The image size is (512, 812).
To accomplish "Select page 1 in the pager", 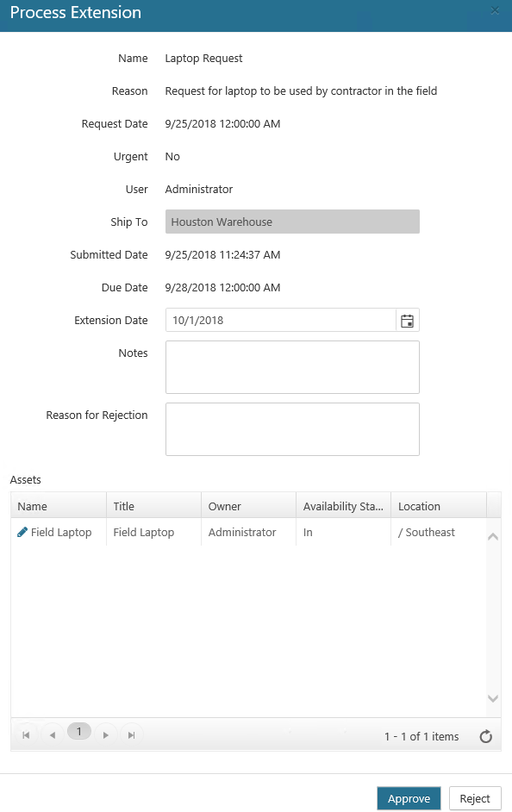I will pos(79,731).
